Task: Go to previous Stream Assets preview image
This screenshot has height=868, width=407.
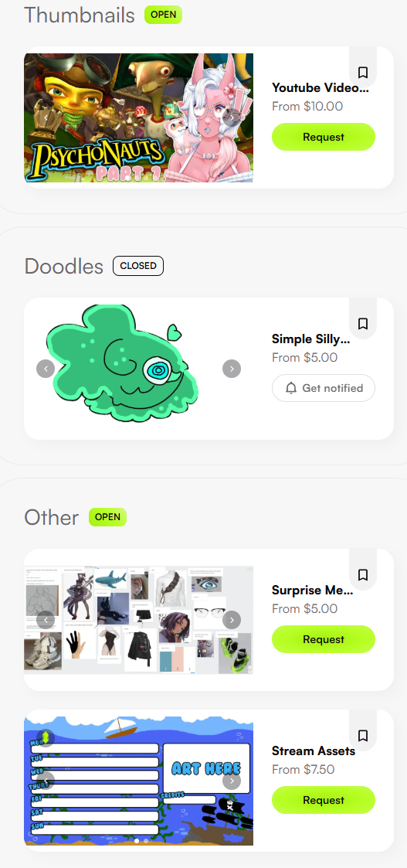Action: [x=46, y=781]
